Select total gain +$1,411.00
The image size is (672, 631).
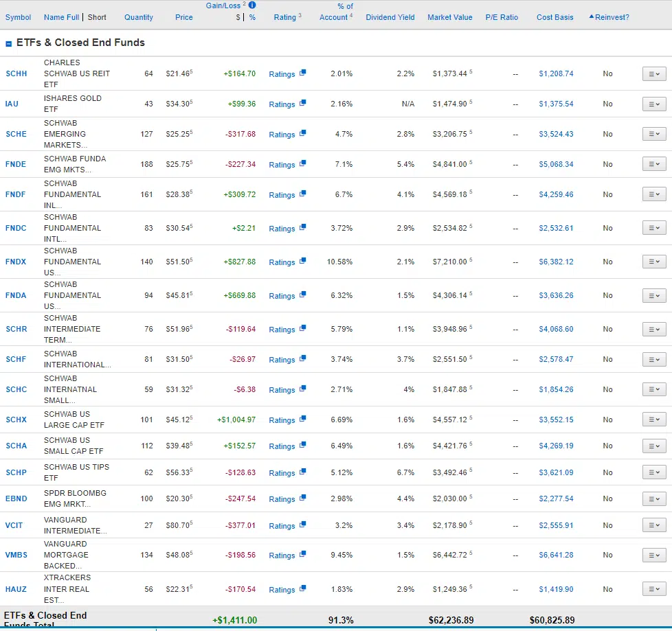[234, 620]
